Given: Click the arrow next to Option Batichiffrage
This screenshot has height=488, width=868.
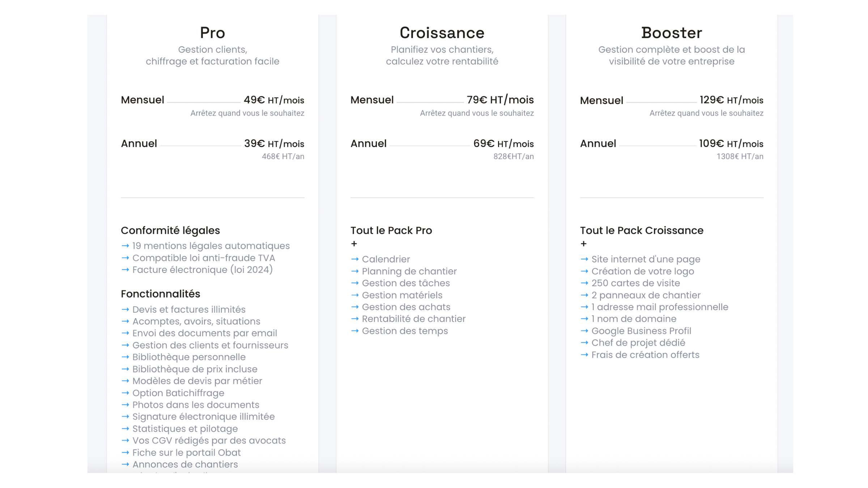Looking at the screenshot, I should (x=125, y=393).
